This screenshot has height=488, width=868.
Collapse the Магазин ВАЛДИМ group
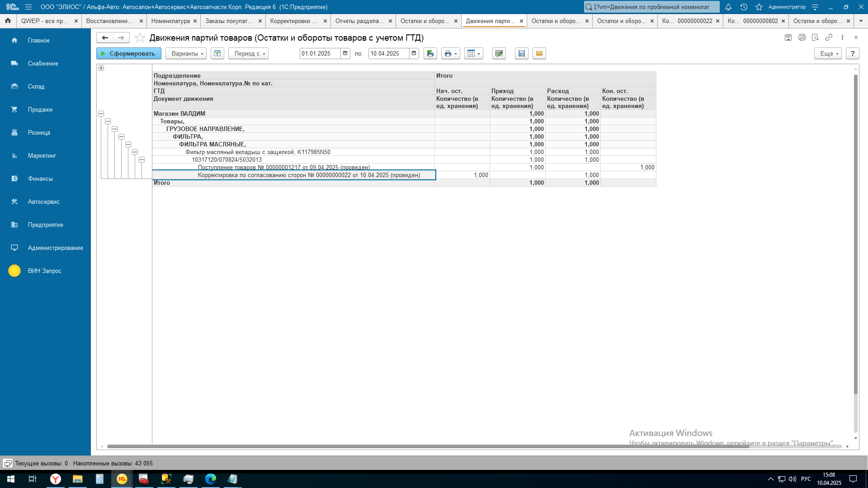click(101, 114)
